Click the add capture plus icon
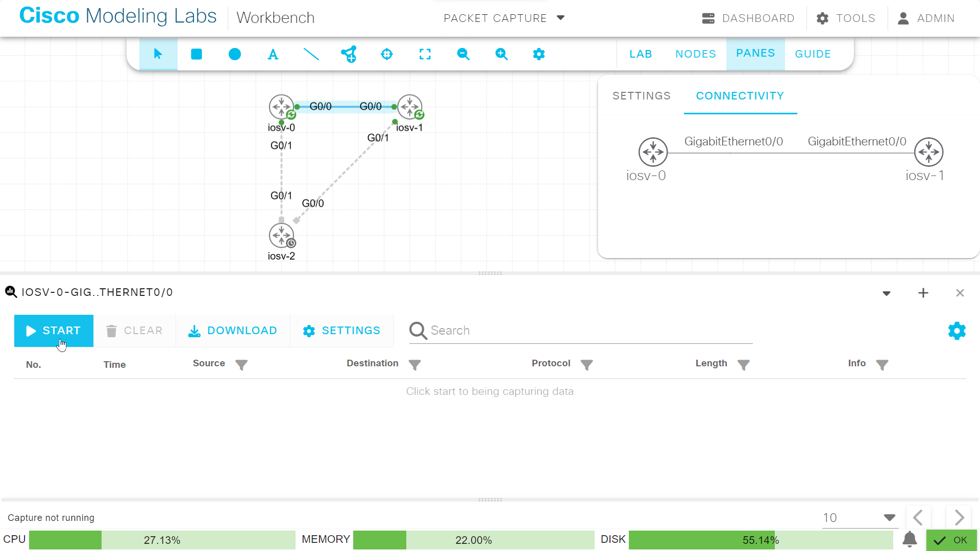980x551 pixels. click(x=923, y=293)
